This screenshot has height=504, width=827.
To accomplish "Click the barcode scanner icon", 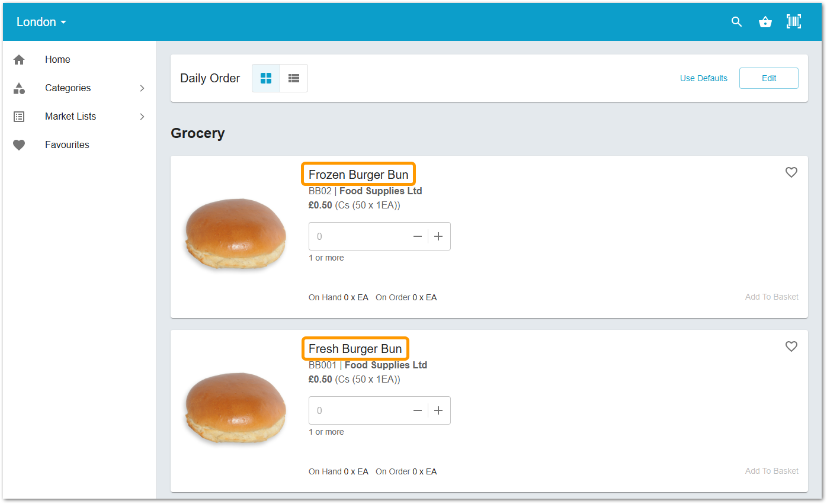I will click(793, 22).
